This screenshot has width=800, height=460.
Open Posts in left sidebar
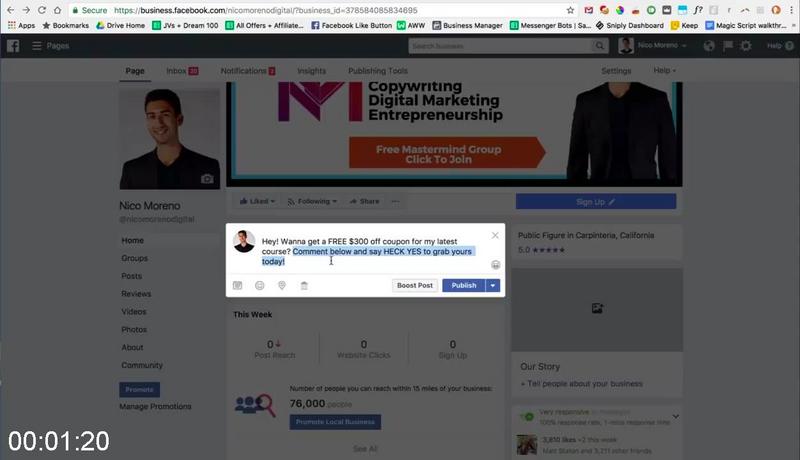coord(132,276)
